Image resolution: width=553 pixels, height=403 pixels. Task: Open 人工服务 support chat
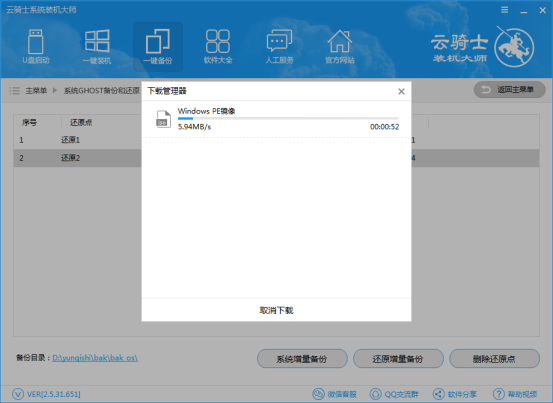pyautogui.click(x=279, y=47)
